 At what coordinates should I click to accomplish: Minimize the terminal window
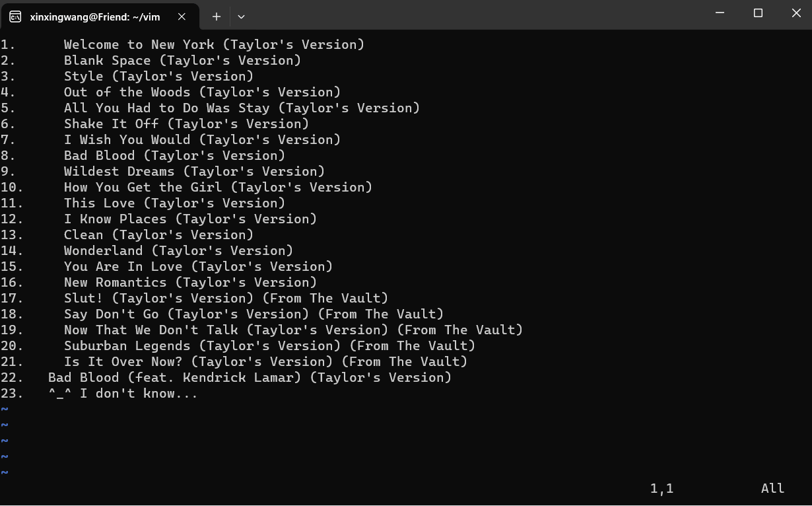[720, 13]
